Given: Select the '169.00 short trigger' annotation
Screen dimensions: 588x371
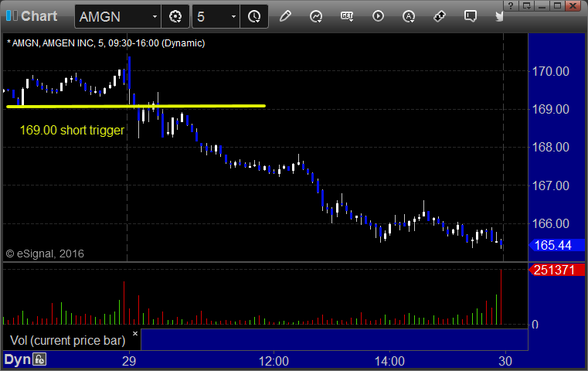Looking at the screenshot, I should coord(72,130).
